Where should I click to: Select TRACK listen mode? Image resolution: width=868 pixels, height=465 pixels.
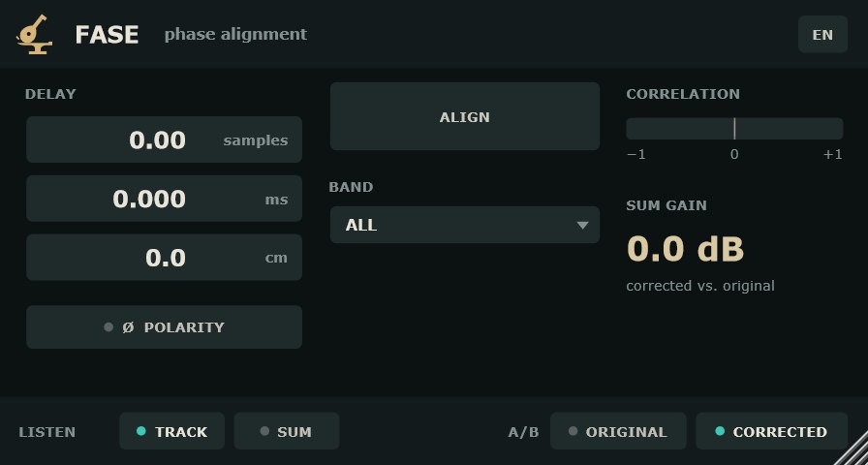pyautogui.click(x=171, y=431)
